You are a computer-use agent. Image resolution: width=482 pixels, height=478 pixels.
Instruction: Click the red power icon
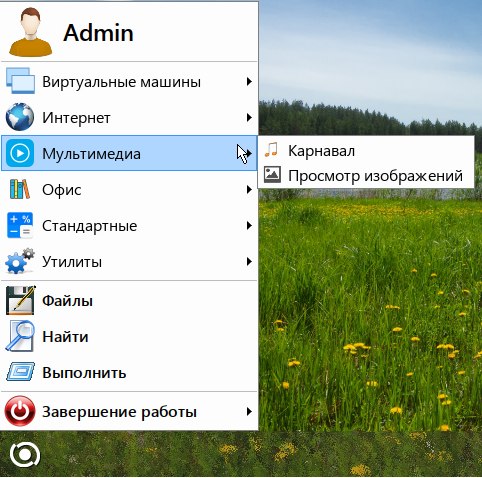tap(20, 411)
